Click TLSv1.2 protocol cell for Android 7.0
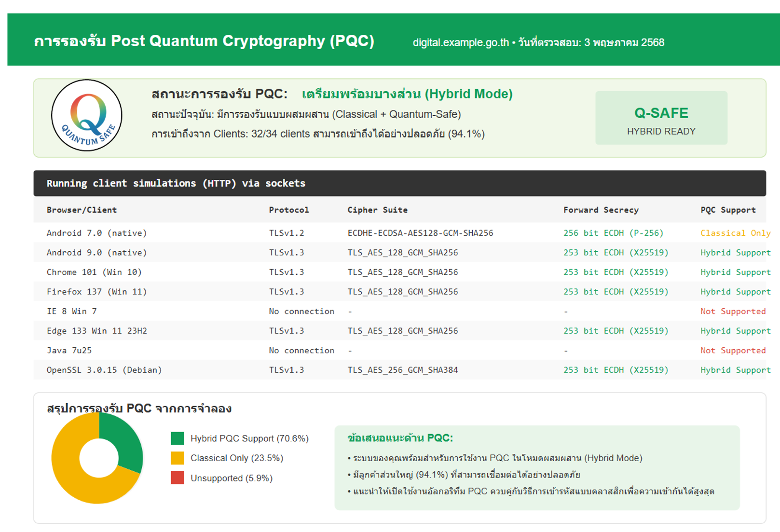The height and width of the screenshot is (532, 780). [x=287, y=233]
